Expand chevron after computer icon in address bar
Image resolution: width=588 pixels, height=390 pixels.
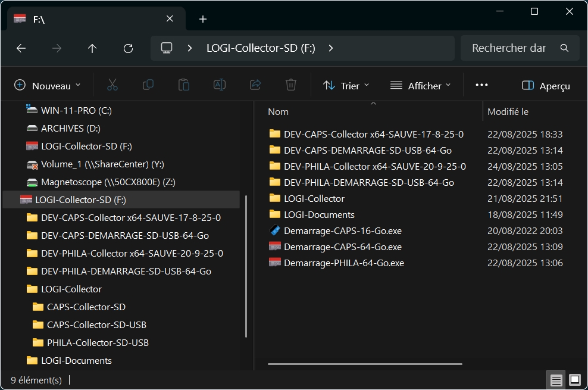pos(190,48)
